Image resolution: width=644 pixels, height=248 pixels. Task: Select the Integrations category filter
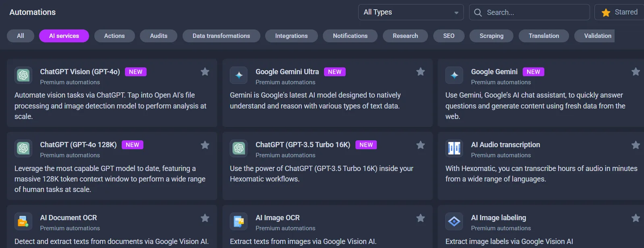(291, 36)
